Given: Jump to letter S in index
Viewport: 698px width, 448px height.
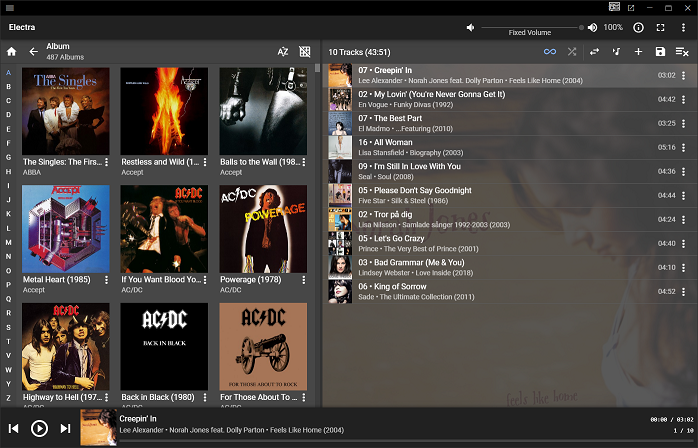Looking at the screenshot, I should pyautogui.click(x=8, y=327).
